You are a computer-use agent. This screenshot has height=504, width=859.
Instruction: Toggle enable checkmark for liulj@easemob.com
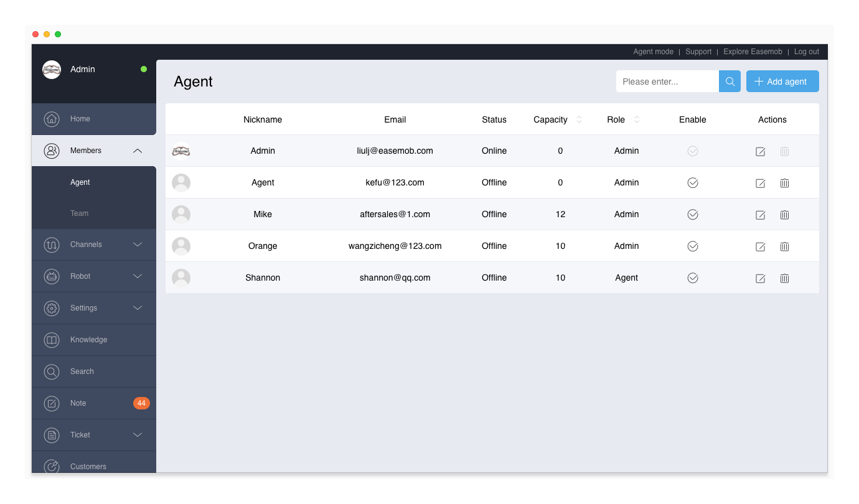click(693, 151)
